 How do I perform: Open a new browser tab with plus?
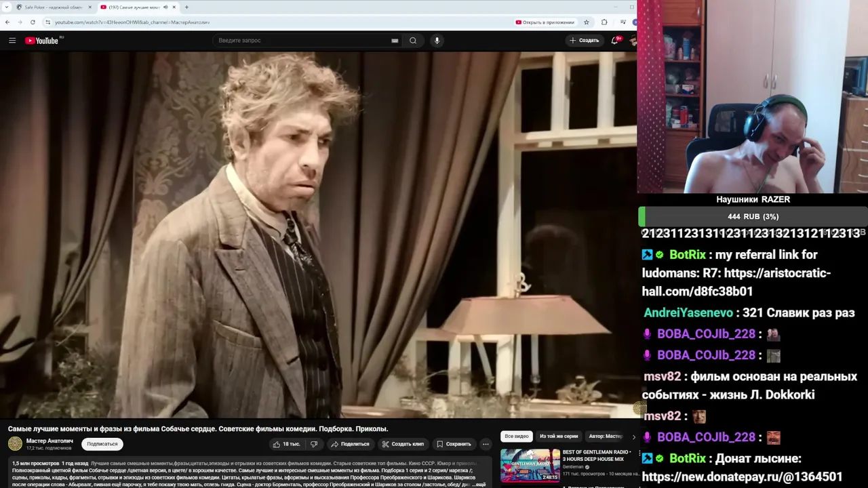186,7
